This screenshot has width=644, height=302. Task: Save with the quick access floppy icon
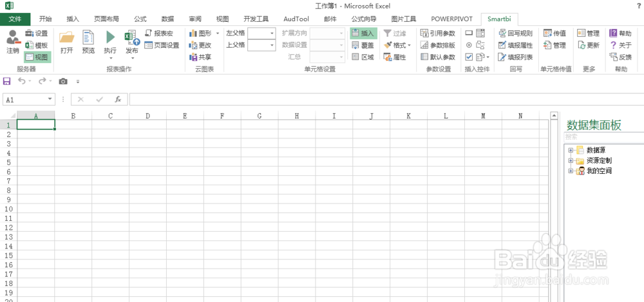click(7, 81)
